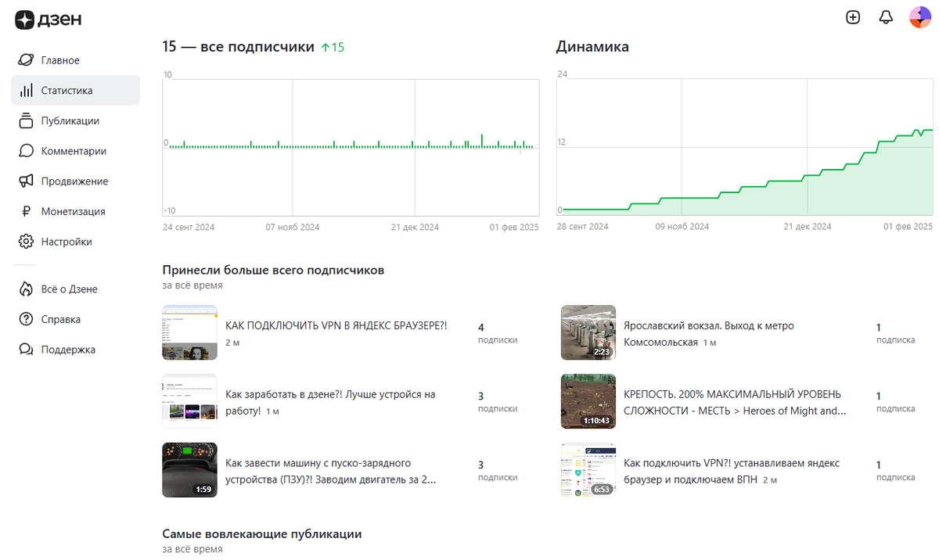The height and width of the screenshot is (560, 939).
Task: Open the Главное home icon in sidebar
Action: [24, 59]
